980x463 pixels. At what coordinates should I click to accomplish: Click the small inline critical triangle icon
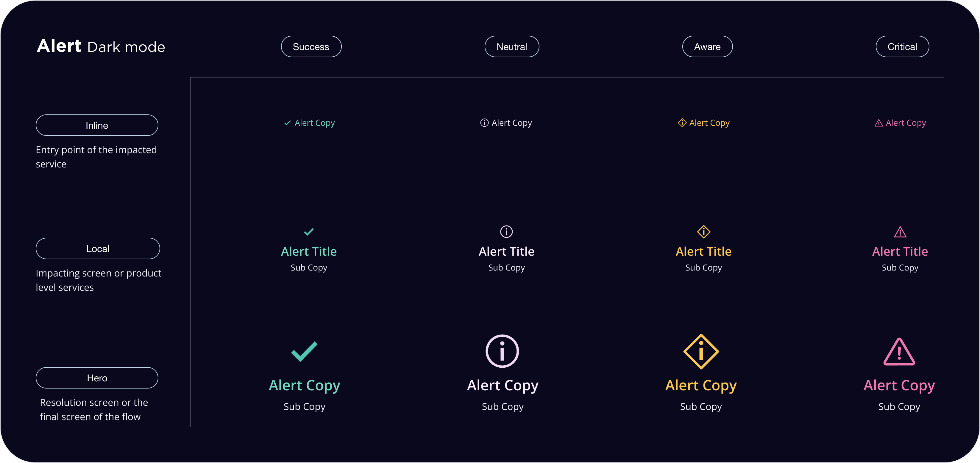(878, 123)
